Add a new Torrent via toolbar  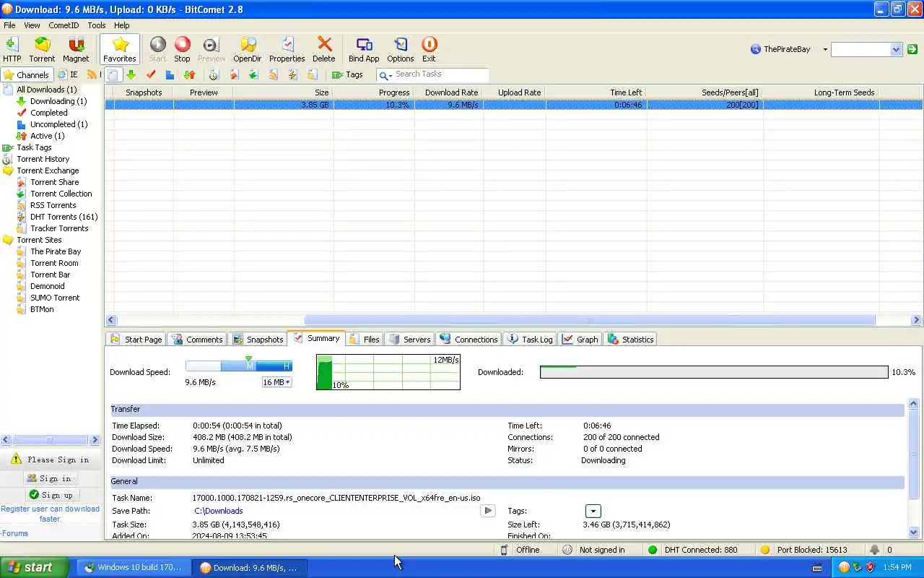point(42,50)
